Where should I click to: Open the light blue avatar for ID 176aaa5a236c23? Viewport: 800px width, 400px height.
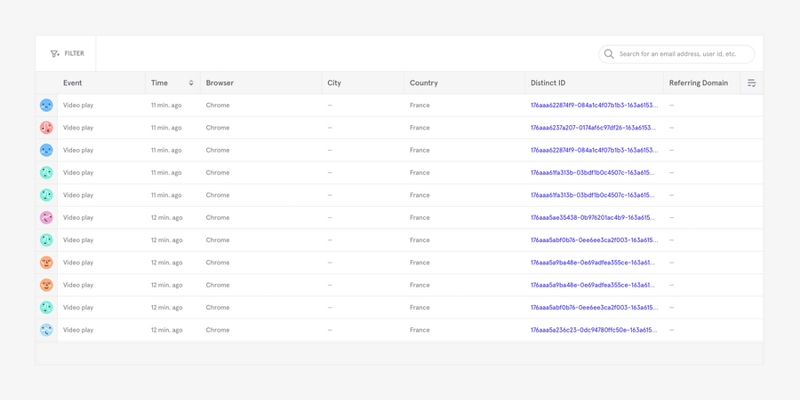(46, 330)
